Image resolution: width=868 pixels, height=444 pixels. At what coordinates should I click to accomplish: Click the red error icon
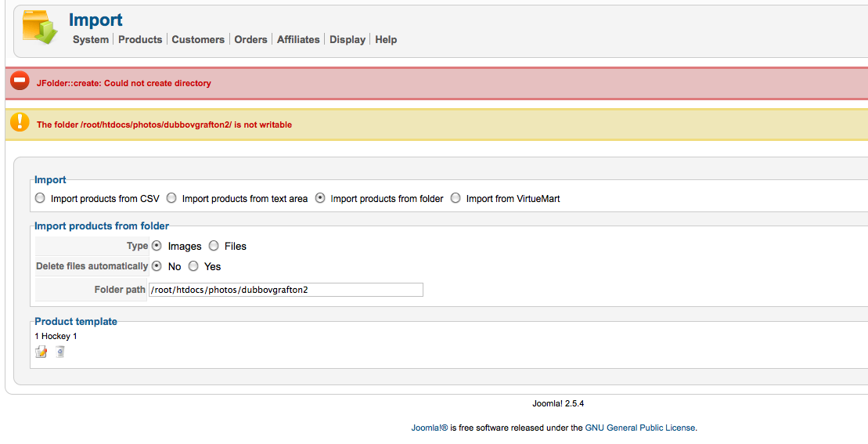20,81
